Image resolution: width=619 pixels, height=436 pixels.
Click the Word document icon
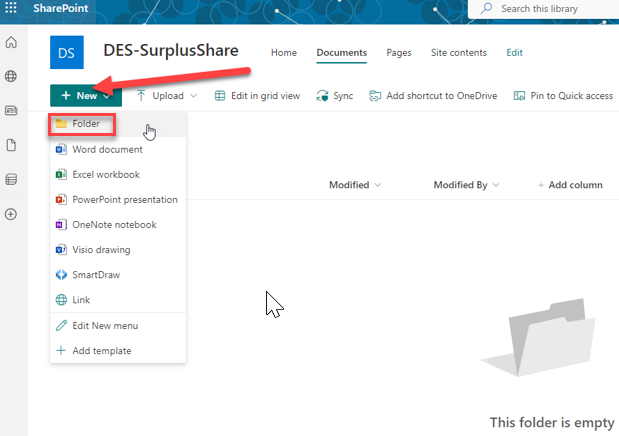point(61,149)
